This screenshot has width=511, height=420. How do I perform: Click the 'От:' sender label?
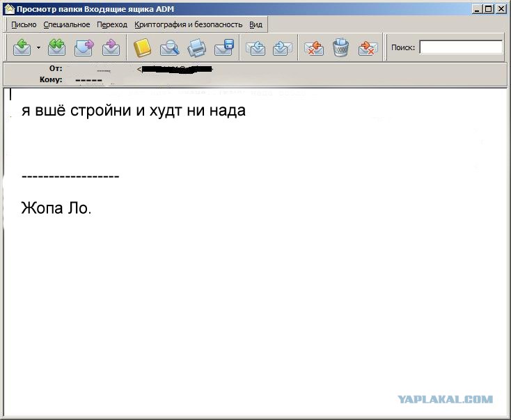coord(56,68)
